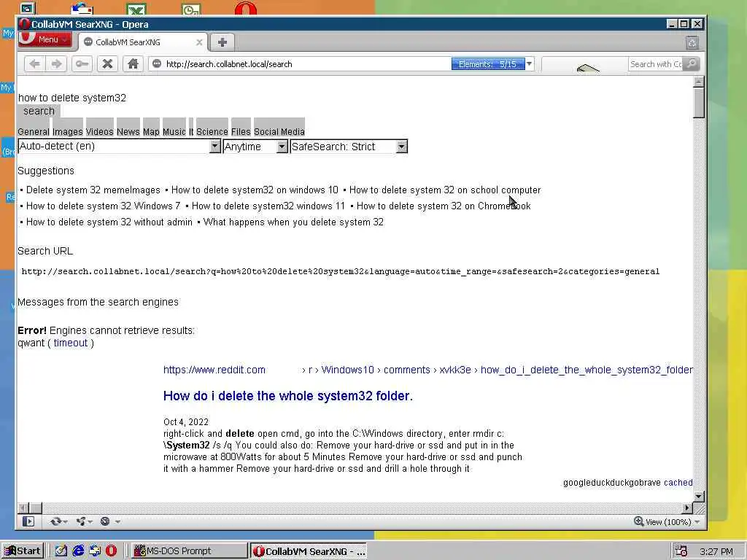Pick suggestion 'How to delete system 32 without admin'
747x560 pixels.
click(109, 222)
